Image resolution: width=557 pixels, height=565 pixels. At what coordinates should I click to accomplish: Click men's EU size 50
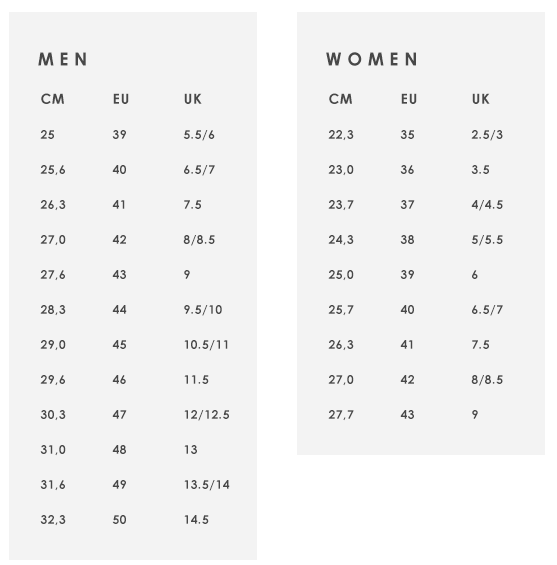(x=119, y=520)
